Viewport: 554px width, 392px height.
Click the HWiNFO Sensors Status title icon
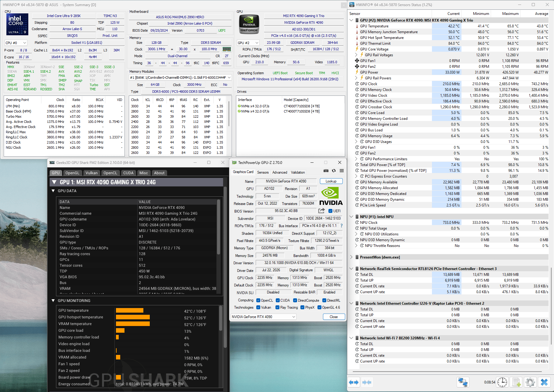point(352,5)
